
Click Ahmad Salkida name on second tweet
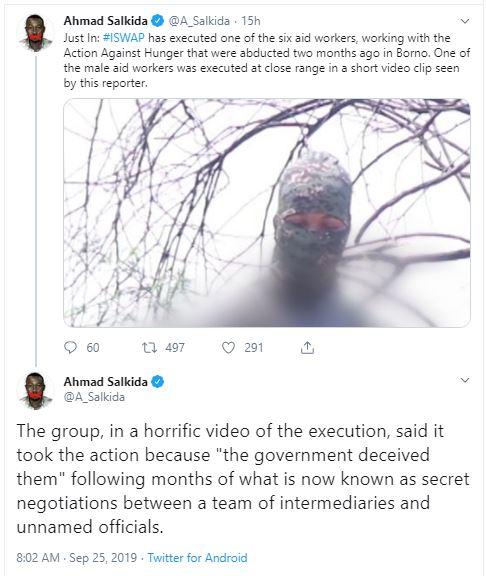coord(106,382)
